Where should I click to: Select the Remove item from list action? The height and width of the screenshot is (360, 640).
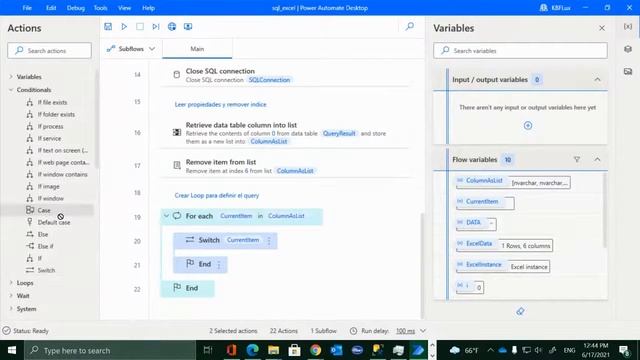pyautogui.click(x=286, y=166)
